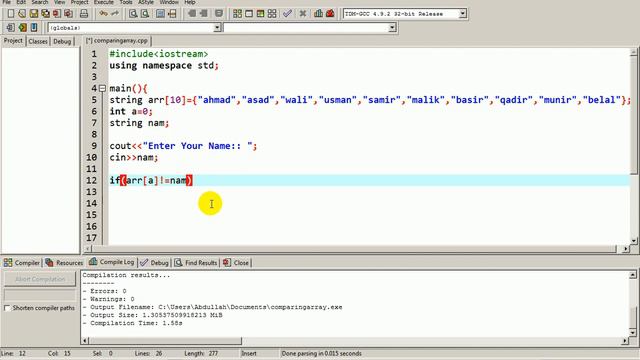
Task: Open the Tools menu
Action: (126, 2)
